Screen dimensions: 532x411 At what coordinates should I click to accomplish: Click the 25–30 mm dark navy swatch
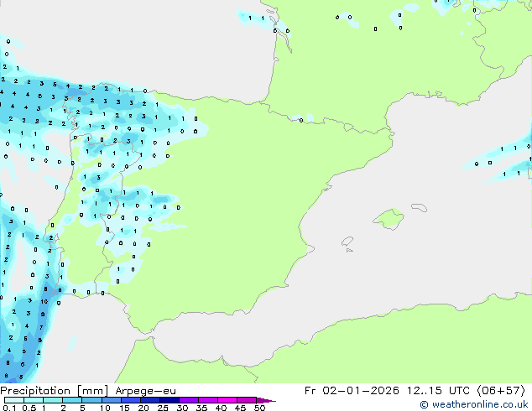(170, 400)
